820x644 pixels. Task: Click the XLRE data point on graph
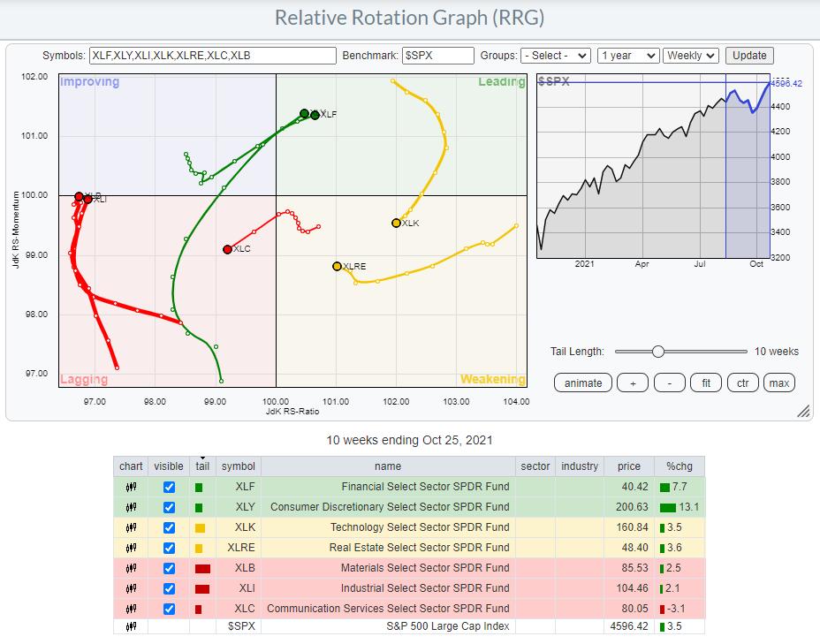click(x=337, y=266)
